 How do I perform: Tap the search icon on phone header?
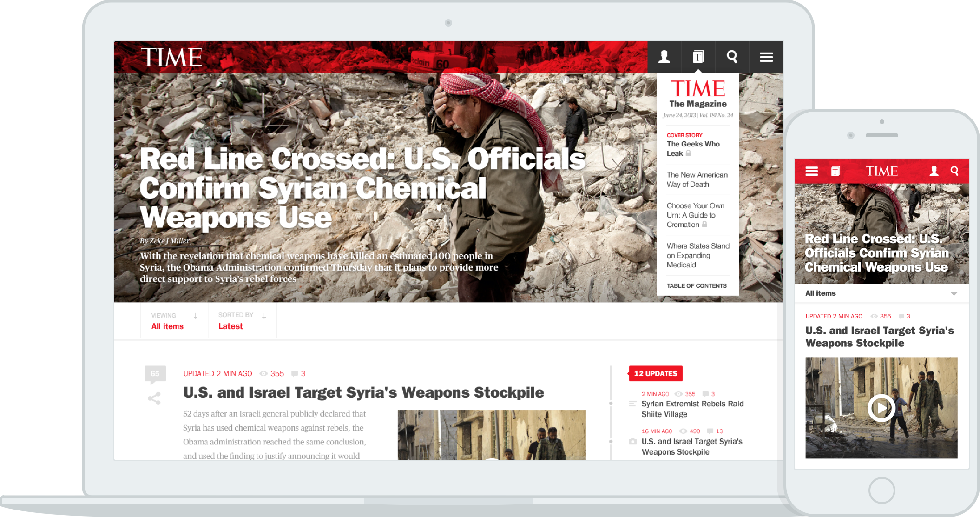pyautogui.click(x=954, y=171)
